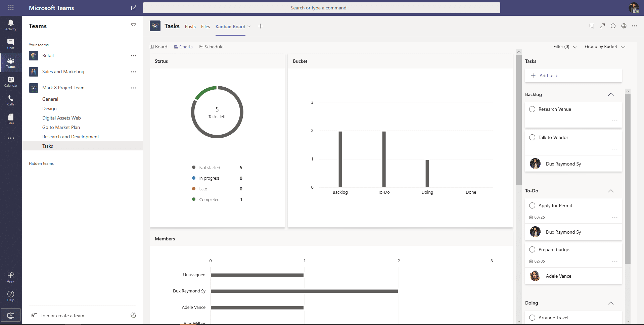Open more options on Talk to Vendor card
644x325 pixels.
[615, 149]
